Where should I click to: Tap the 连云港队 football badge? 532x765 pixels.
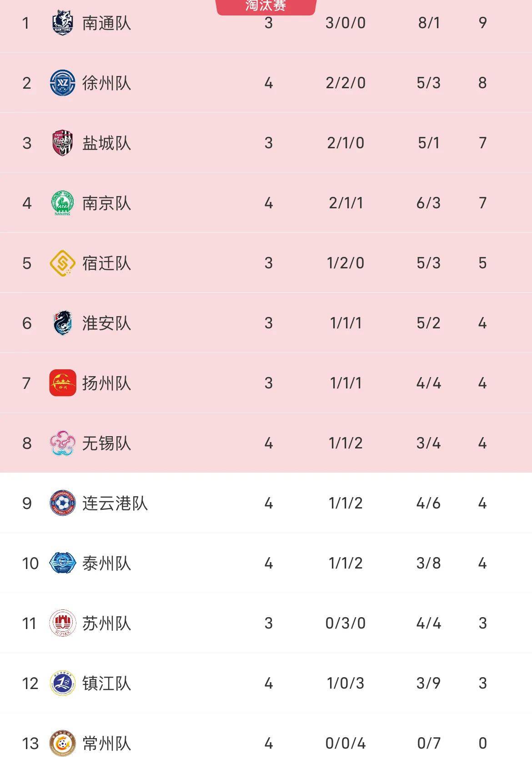pos(62,503)
